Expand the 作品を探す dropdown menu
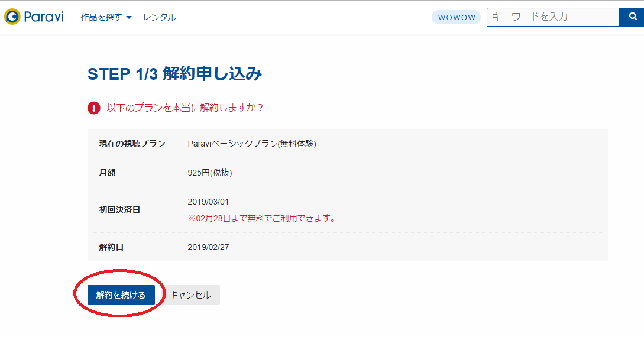644x337 pixels. 106,17
